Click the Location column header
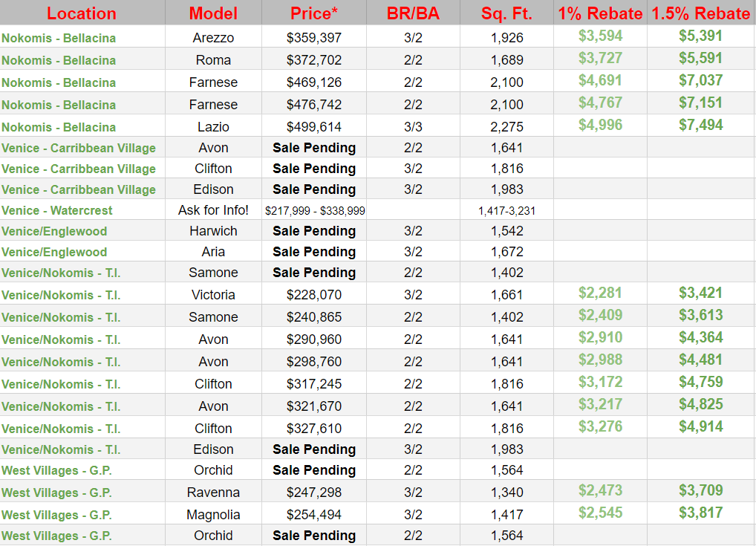 [82, 13]
